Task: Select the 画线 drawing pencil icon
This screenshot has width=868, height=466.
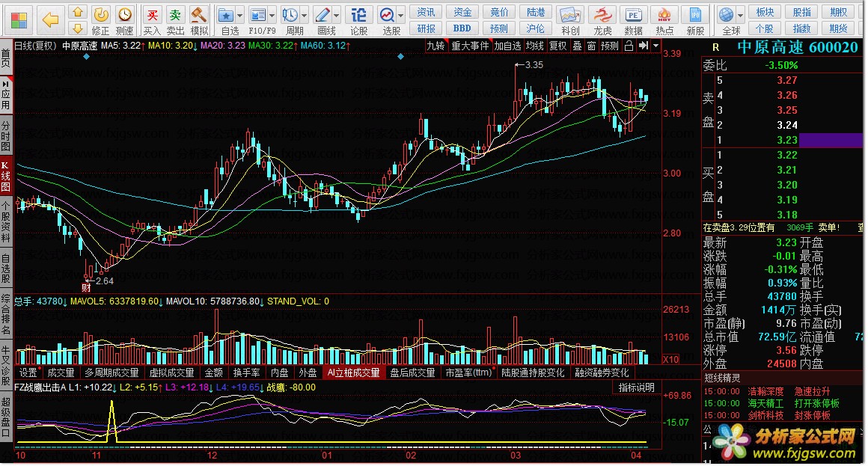Action: pyautogui.click(x=323, y=15)
